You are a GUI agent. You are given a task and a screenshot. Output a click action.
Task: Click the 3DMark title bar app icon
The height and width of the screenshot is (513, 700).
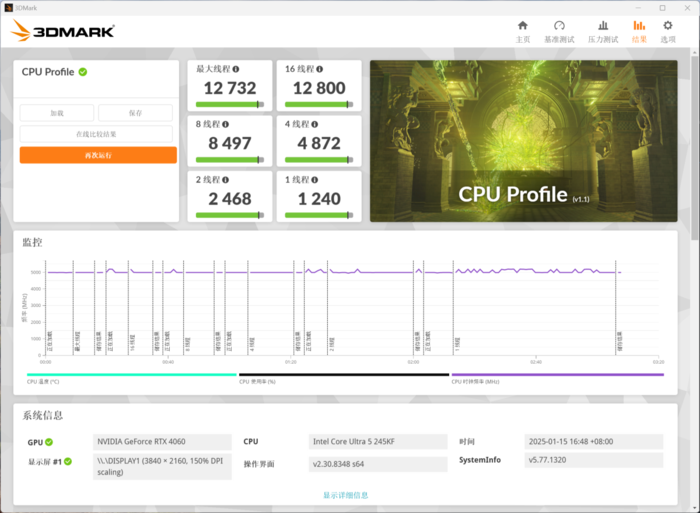click(8, 8)
